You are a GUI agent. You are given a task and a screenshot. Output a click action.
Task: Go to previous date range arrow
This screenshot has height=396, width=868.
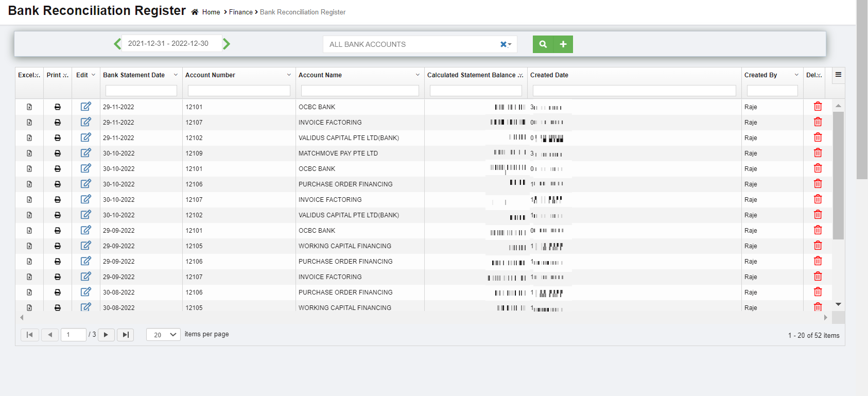pyautogui.click(x=117, y=44)
